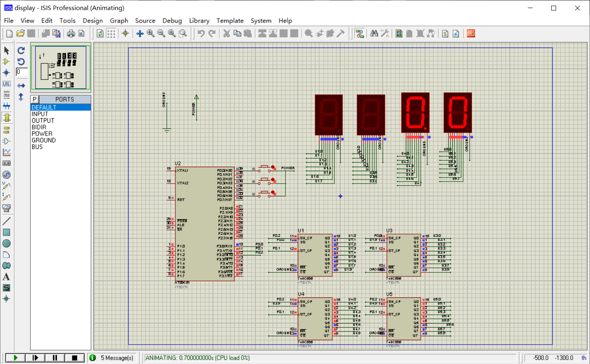Select the Component mode tool
Viewport: 590px width, 364px height.
6,62
